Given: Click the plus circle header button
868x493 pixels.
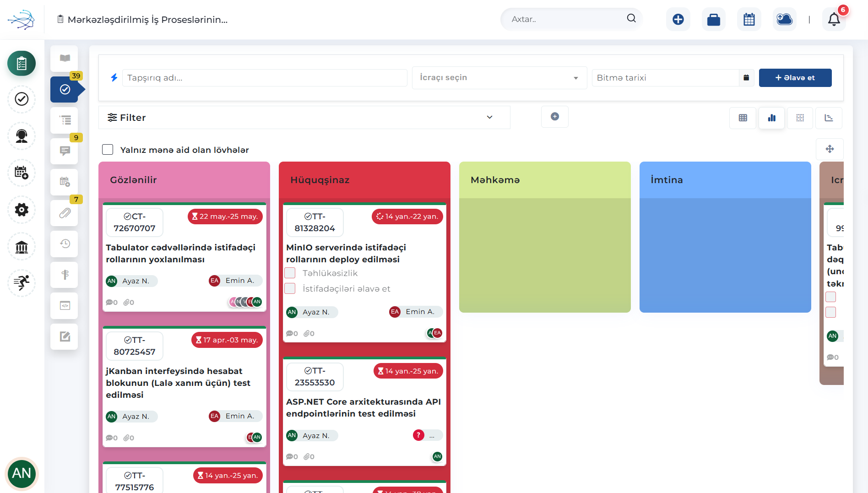Looking at the screenshot, I should (x=678, y=19).
